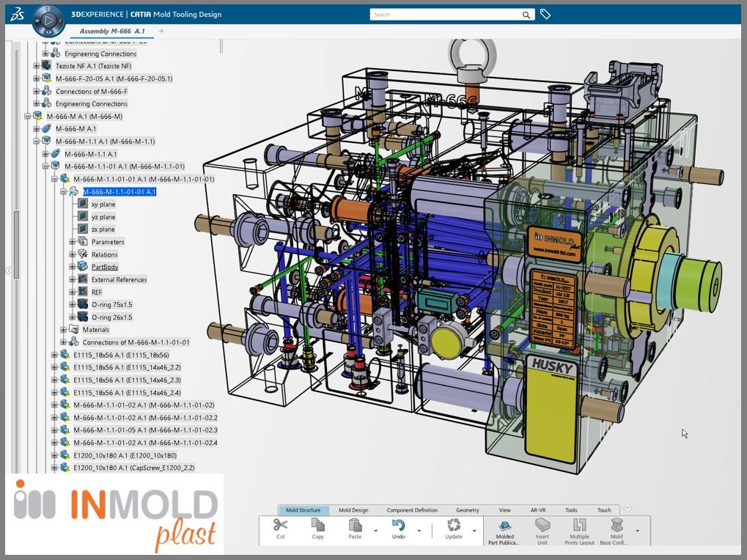Click the Undo arrow icon
This screenshot has width=747, height=560.
coord(398,526)
